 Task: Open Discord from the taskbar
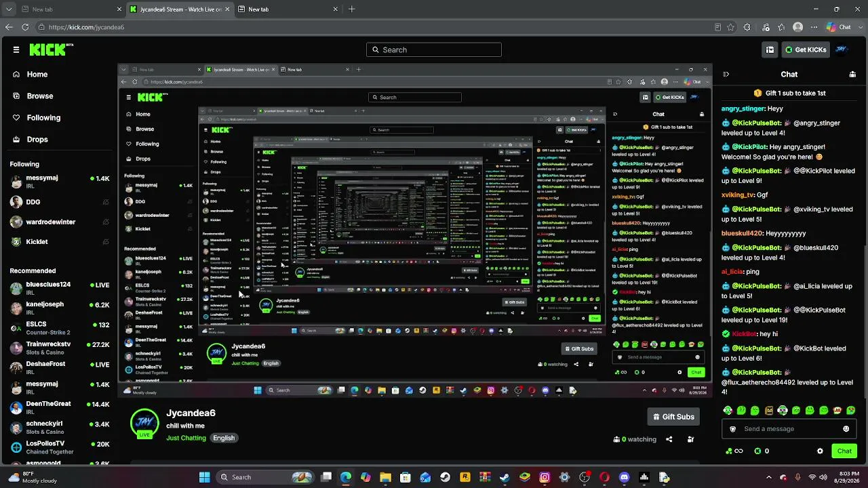pos(624,477)
